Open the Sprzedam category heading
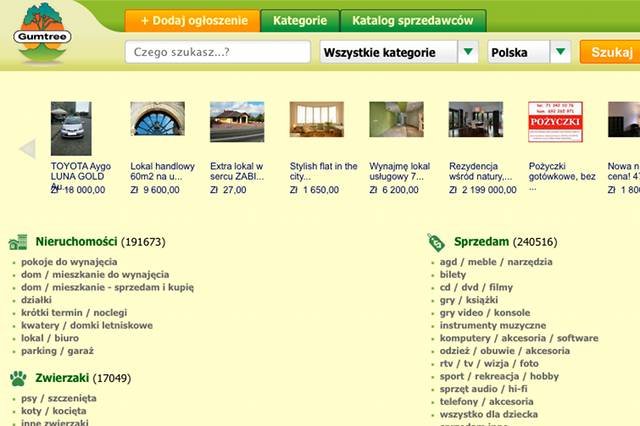 coord(481,242)
